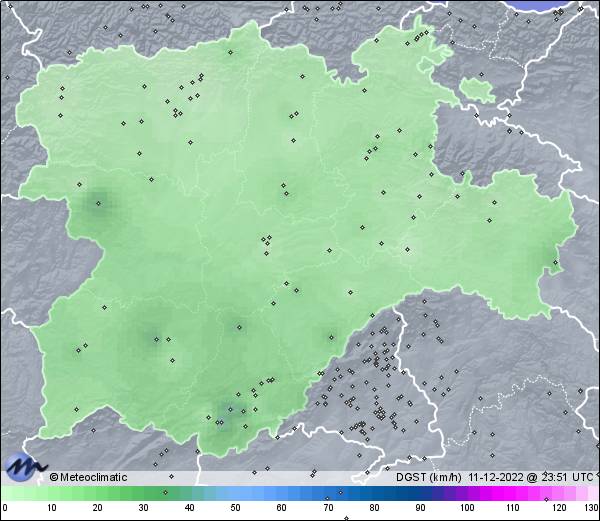The height and width of the screenshot is (521, 600).
Task: Click the scale label 30
Action: tap(143, 508)
